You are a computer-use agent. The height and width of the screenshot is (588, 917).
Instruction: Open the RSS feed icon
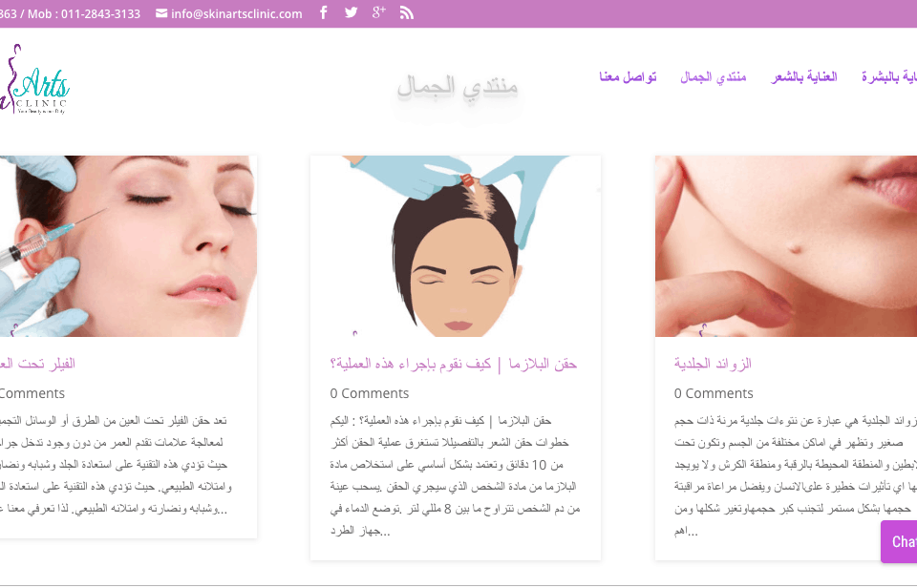[407, 12]
